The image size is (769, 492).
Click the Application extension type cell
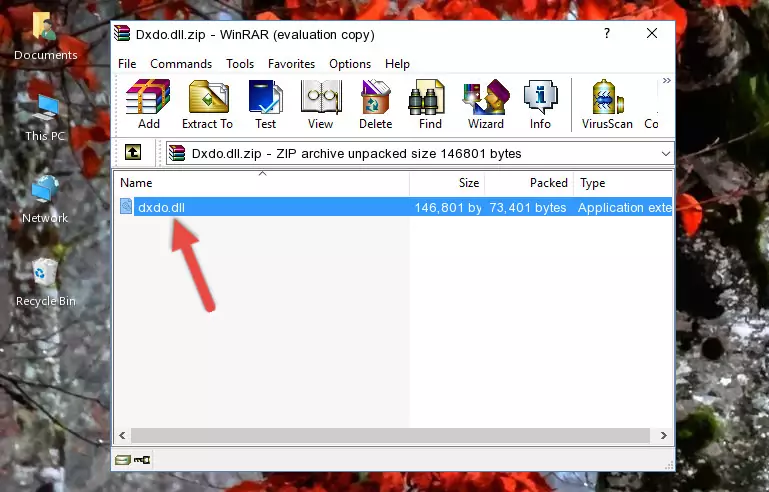point(624,207)
